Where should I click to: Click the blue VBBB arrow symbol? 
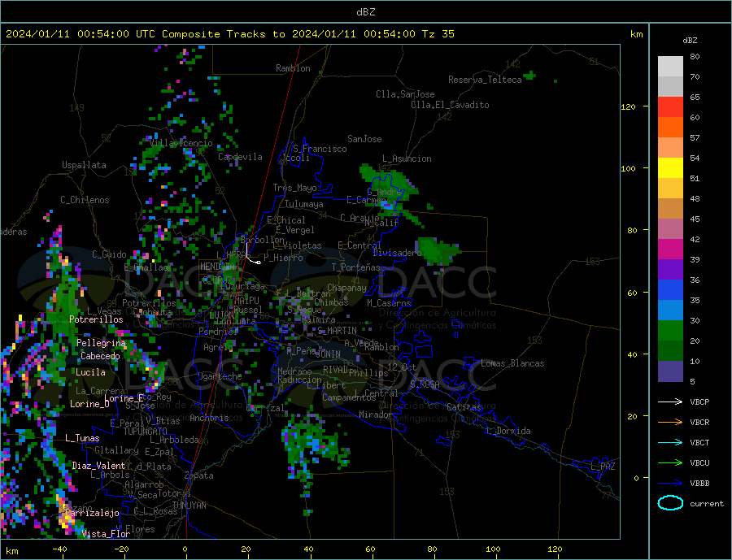tap(670, 483)
